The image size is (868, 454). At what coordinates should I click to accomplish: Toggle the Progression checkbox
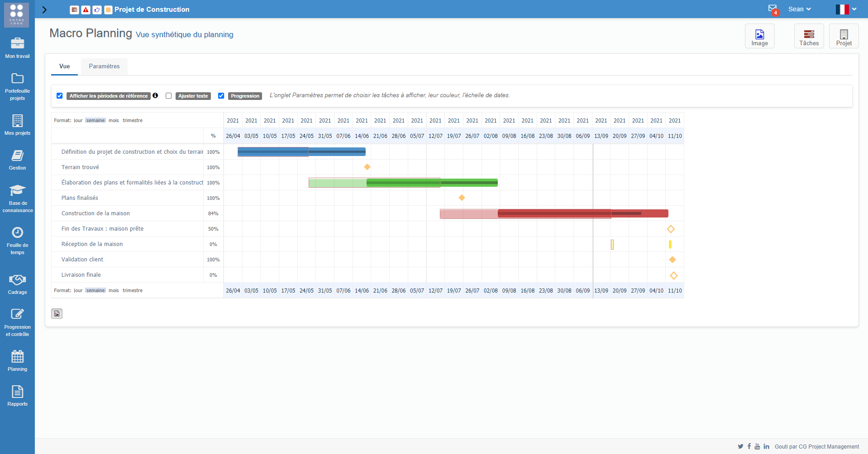pyautogui.click(x=221, y=96)
